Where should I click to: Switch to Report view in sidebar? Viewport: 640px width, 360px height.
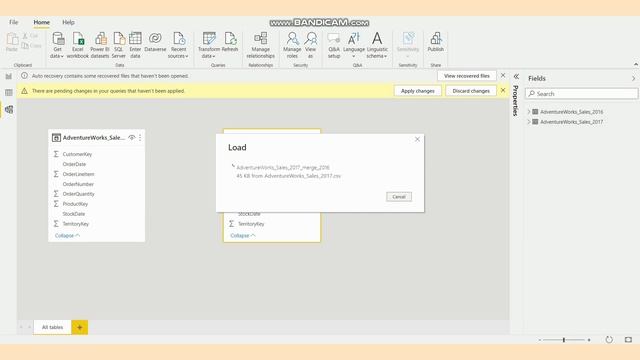[x=9, y=76]
